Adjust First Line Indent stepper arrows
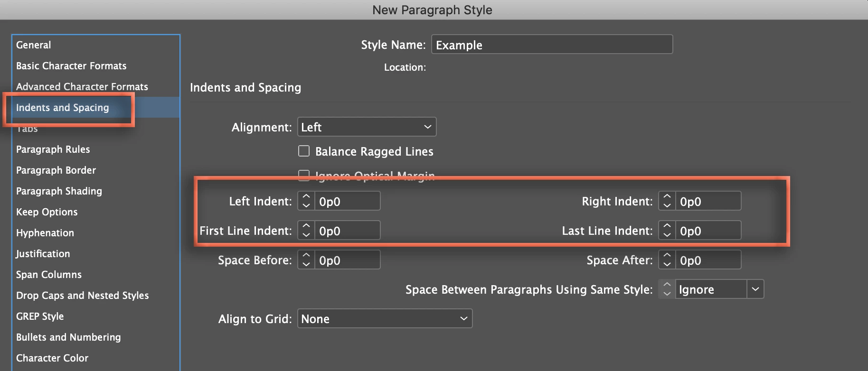 coord(306,230)
